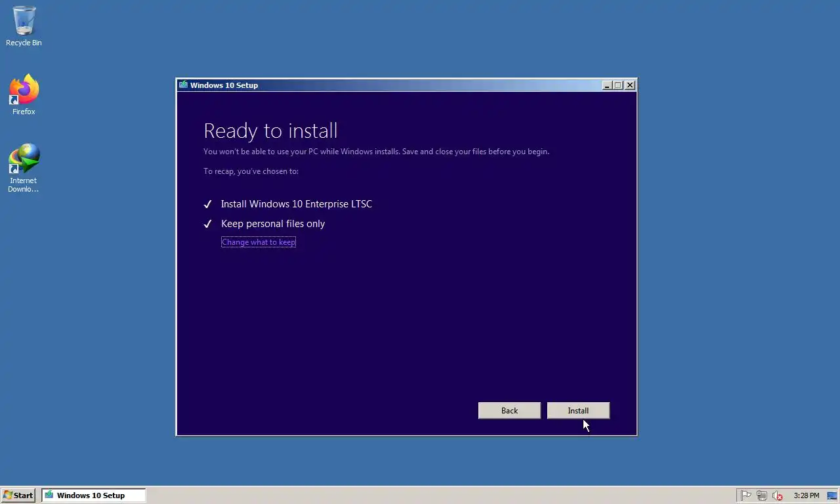Click the Install button
The height and width of the screenshot is (504, 840).
pos(578,410)
